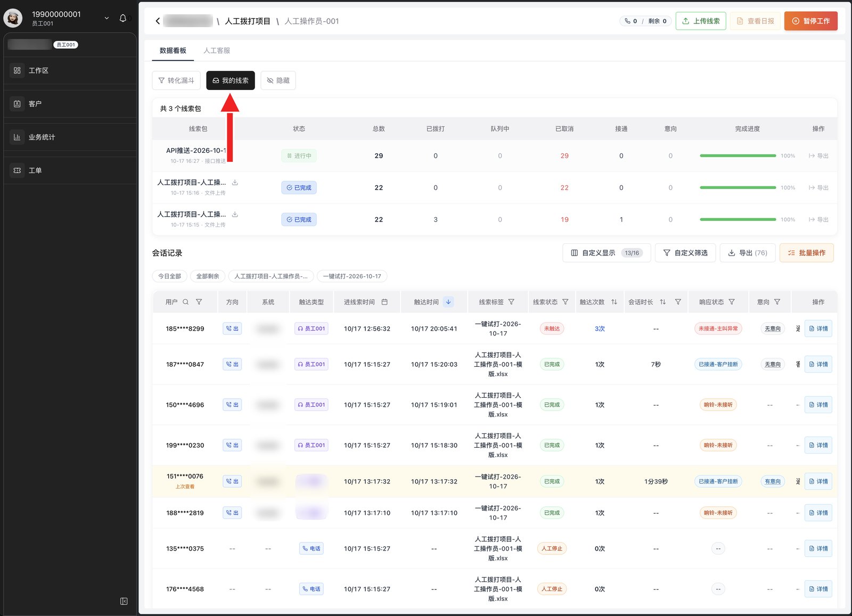Toggle the 转化漏斗 view
852x616 pixels.
(x=176, y=80)
